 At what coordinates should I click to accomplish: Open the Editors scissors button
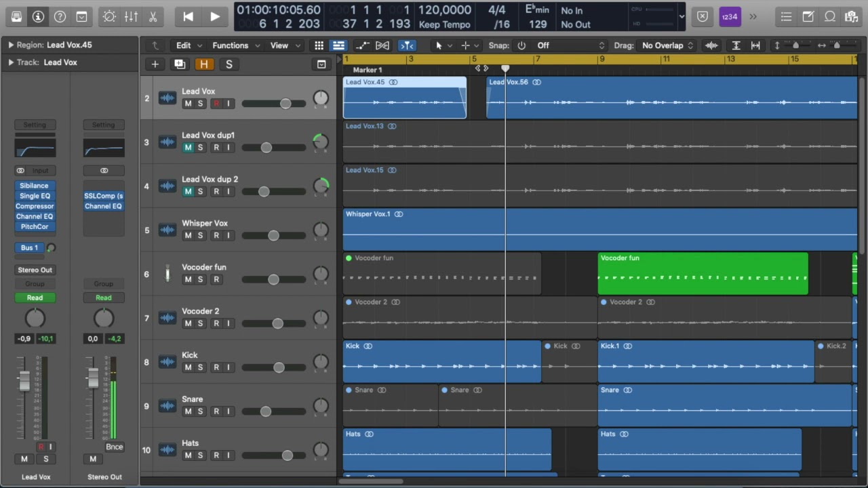coord(153,16)
